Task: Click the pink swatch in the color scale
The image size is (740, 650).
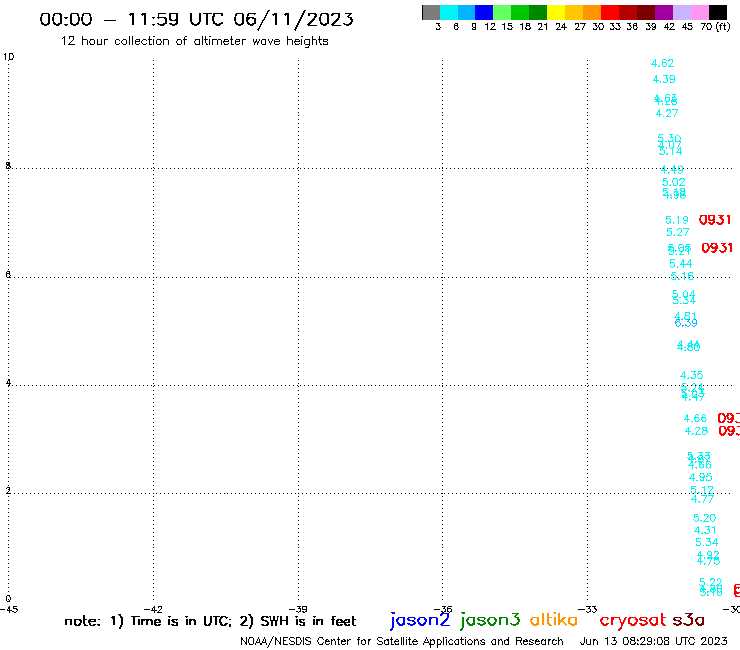Action: 700,12
